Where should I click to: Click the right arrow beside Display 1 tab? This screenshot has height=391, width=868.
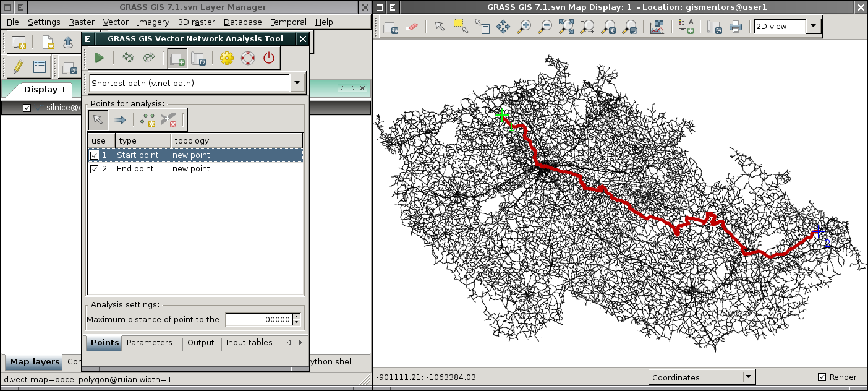352,89
